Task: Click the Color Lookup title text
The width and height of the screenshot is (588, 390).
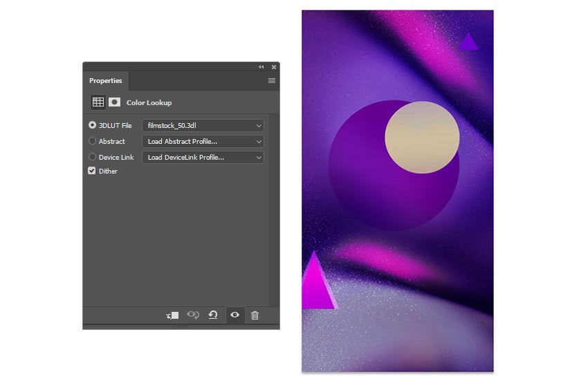Action: (149, 103)
